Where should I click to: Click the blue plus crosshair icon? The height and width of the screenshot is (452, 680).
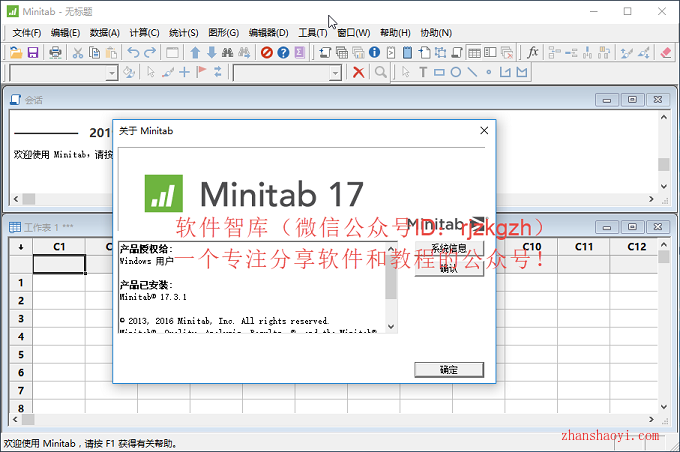click(184, 72)
